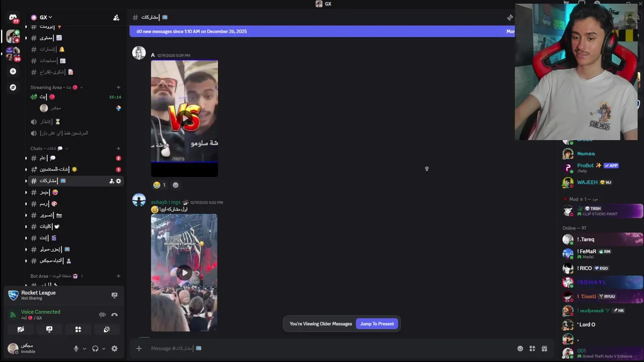The image size is (644, 362).
Task: Collapse the Streaming Area category
Action: pyautogui.click(x=56, y=87)
